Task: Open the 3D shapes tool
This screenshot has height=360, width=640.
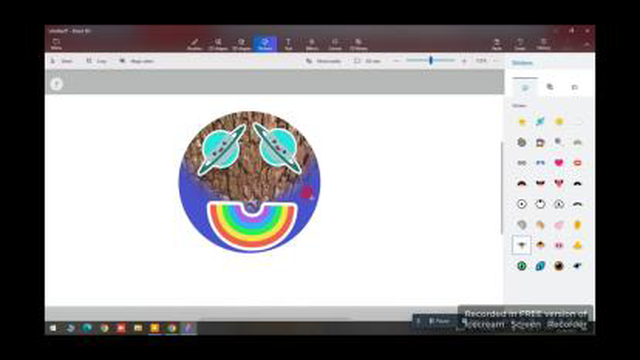Action: point(241,44)
